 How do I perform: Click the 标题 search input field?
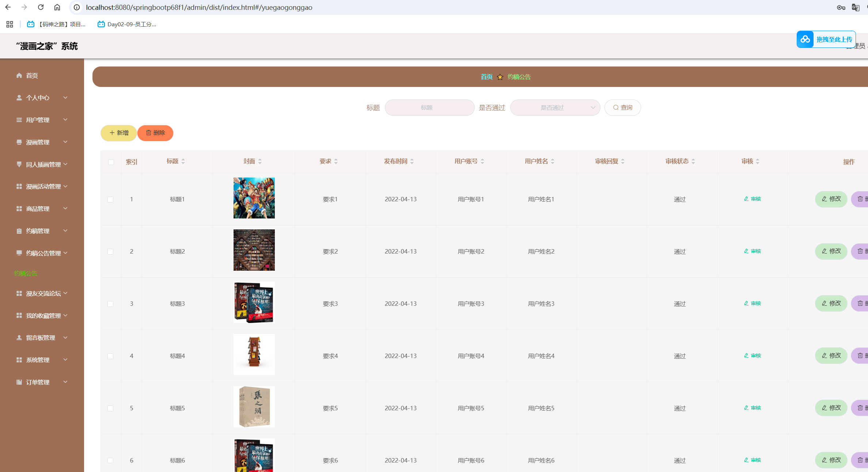click(429, 108)
